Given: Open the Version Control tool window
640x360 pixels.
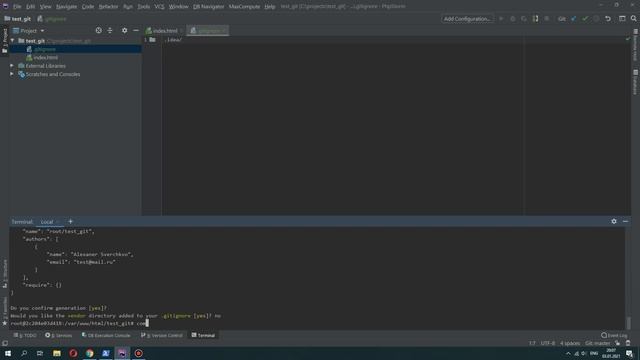Looking at the screenshot, I should tap(162, 336).
